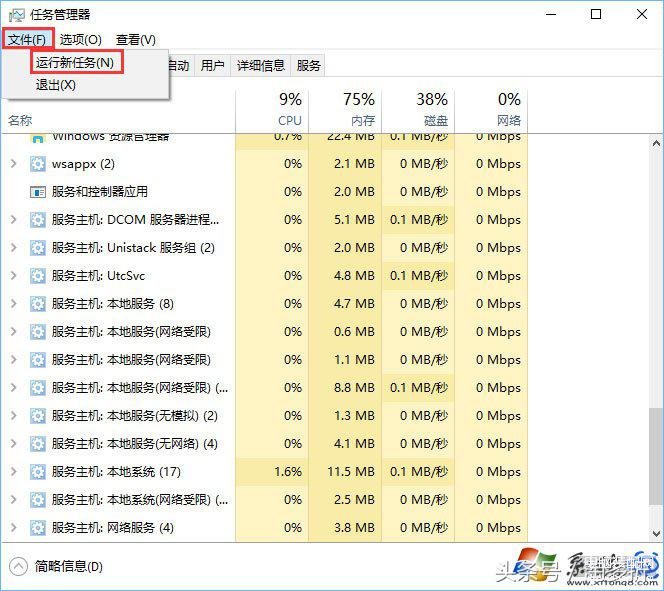Sort by the 网络 column header

(x=491, y=110)
